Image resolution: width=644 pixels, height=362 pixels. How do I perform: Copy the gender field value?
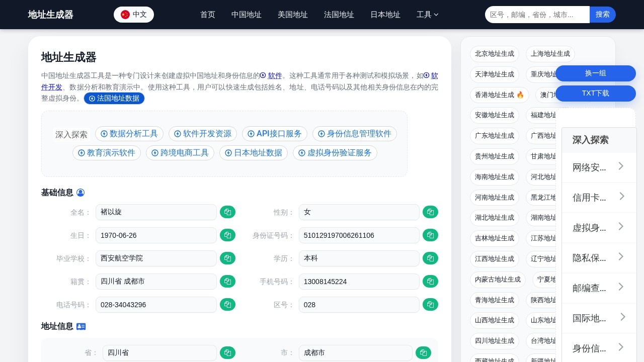(430, 212)
